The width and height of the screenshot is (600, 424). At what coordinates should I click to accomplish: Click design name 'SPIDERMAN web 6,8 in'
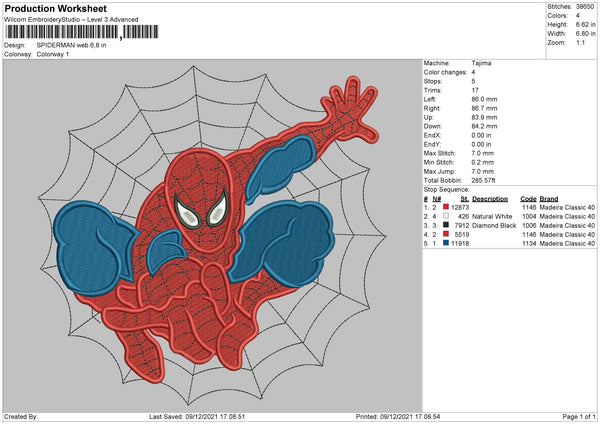72,45
